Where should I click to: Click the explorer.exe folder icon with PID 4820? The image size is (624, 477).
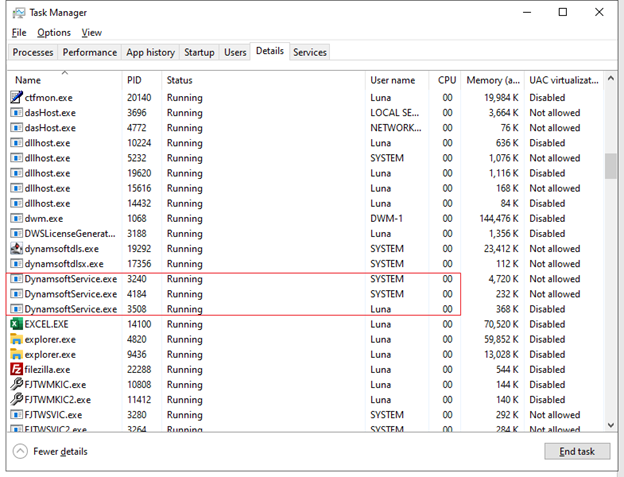(x=16, y=339)
